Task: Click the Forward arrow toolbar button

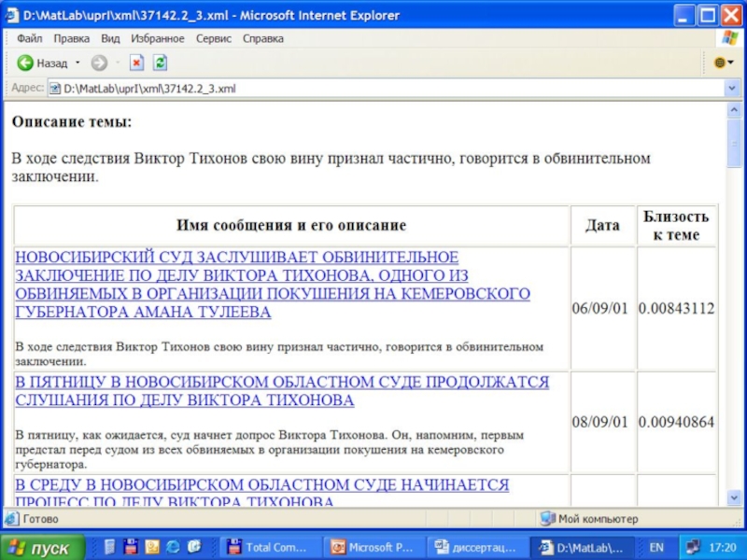Action: click(x=98, y=63)
